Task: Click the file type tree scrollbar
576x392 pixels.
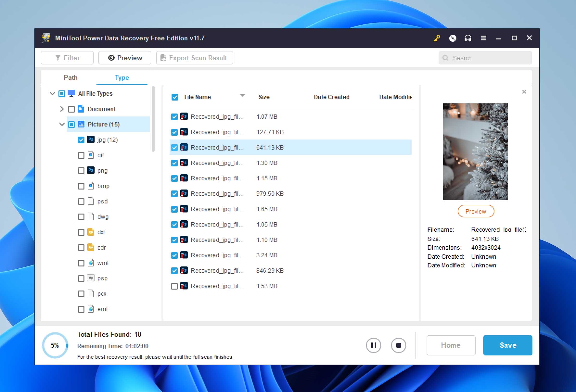Action: [153, 119]
